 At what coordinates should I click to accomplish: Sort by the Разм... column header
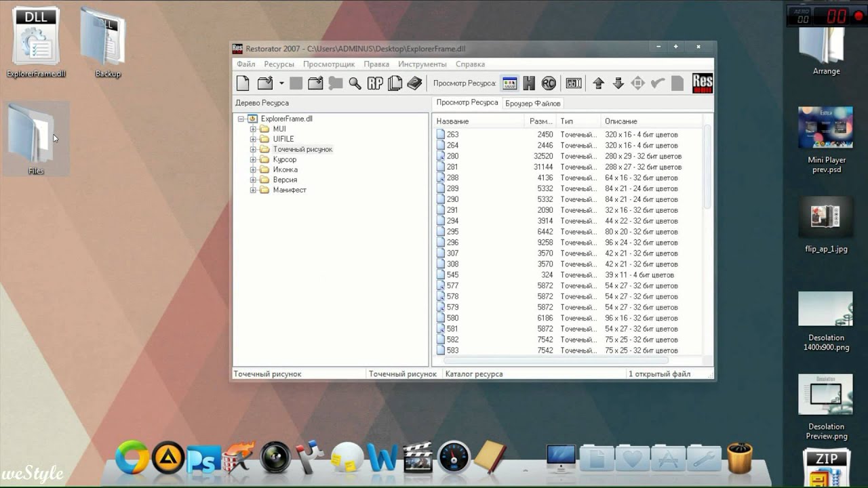point(540,121)
